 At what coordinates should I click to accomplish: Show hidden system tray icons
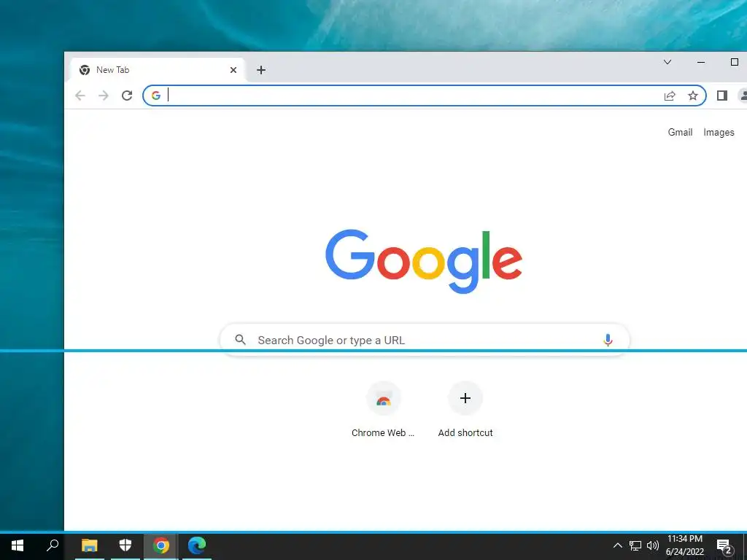point(617,545)
